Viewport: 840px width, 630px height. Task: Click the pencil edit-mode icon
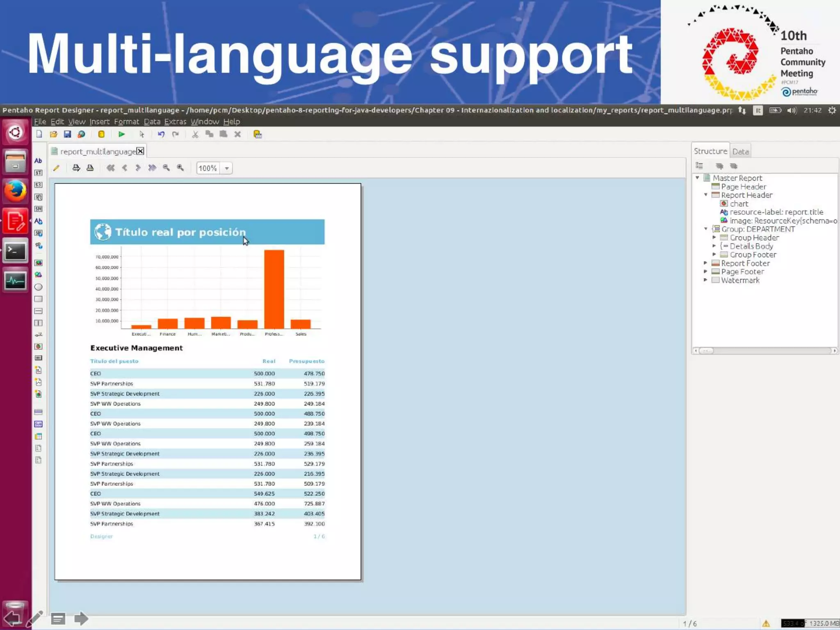point(57,168)
